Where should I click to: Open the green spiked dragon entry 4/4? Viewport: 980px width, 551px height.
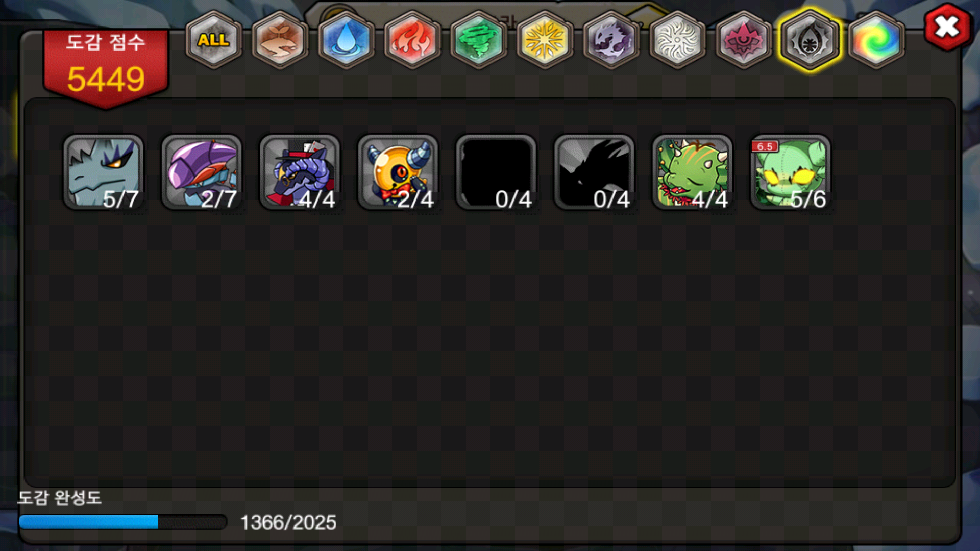(693, 172)
